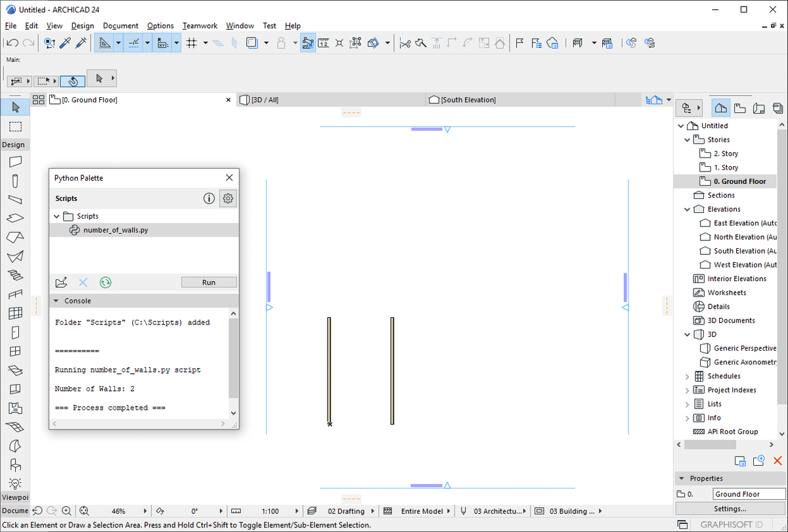Open the Python Palette settings gear
The height and width of the screenshot is (532, 788).
pos(228,198)
